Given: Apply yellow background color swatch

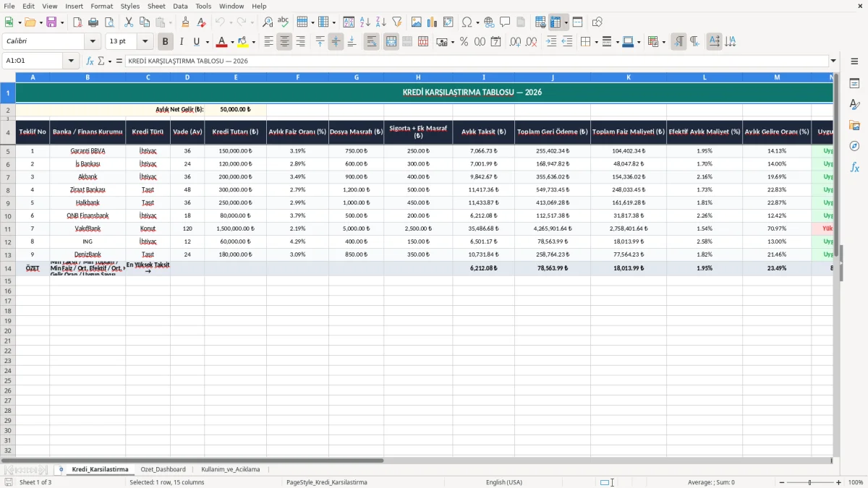Looking at the screenshot, I should [x=244, y=42].
